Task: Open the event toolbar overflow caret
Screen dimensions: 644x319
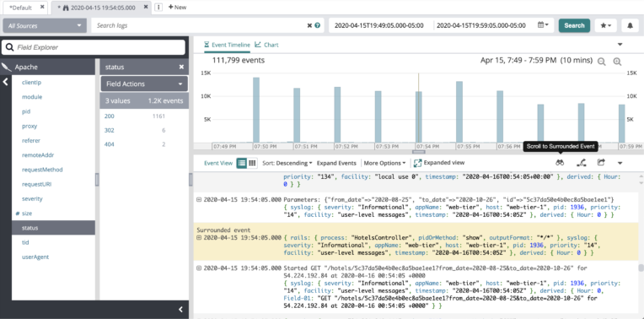Action: [620, 163]
